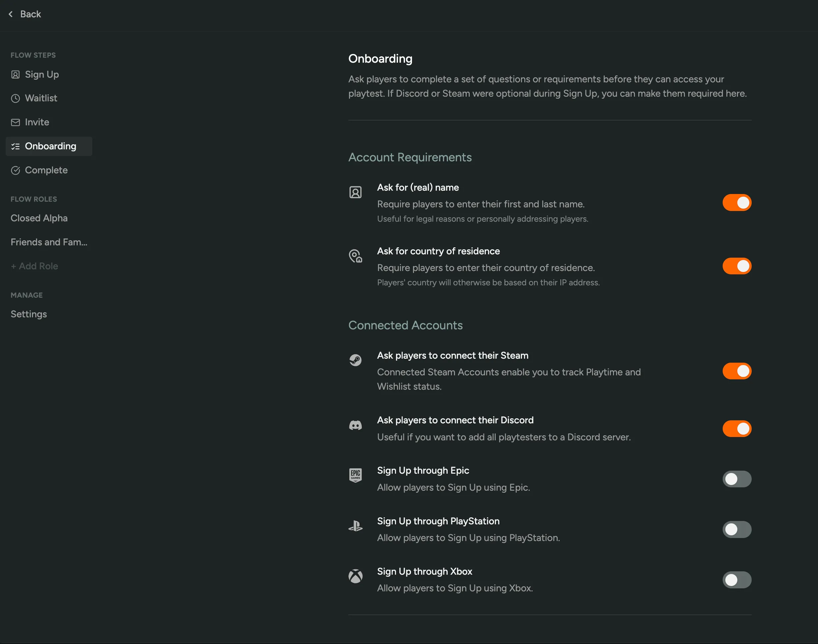Enable Sign Up through Epic
Image resolution: width=818 pixels, height=644 pixels.
pos(737,479)
